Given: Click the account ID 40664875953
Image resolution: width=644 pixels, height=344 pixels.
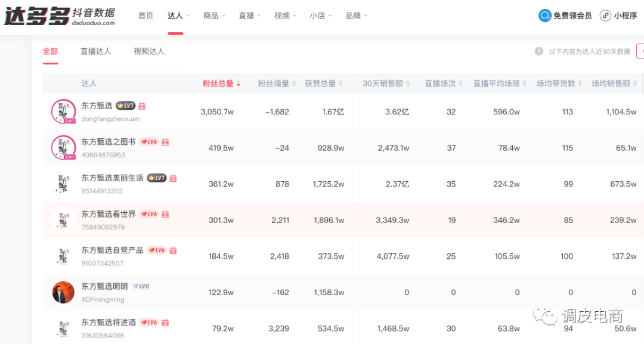Looking at the screenshot, I should (103, 155).
